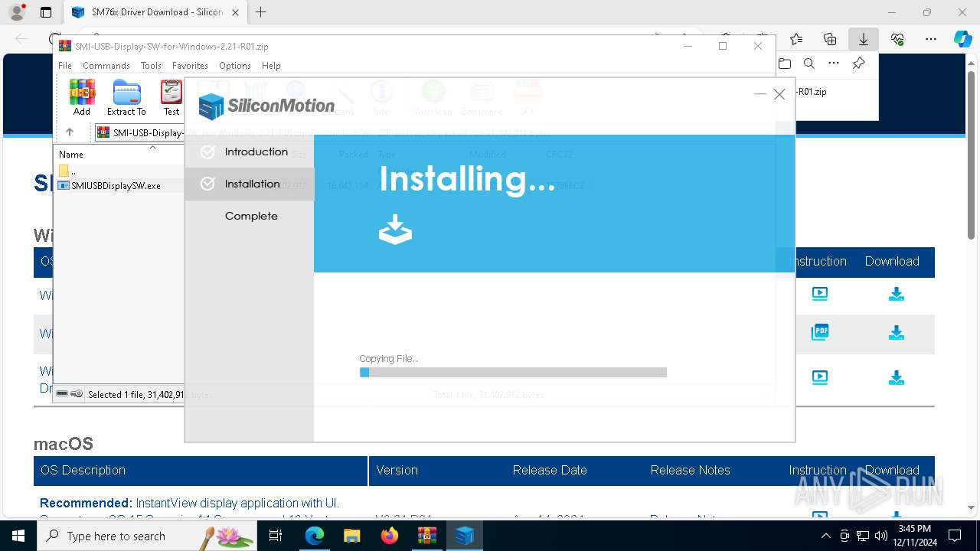
Task: Minimize the SiliconMotion installer window
Action: pyautogui.click(x=759, y=94)
